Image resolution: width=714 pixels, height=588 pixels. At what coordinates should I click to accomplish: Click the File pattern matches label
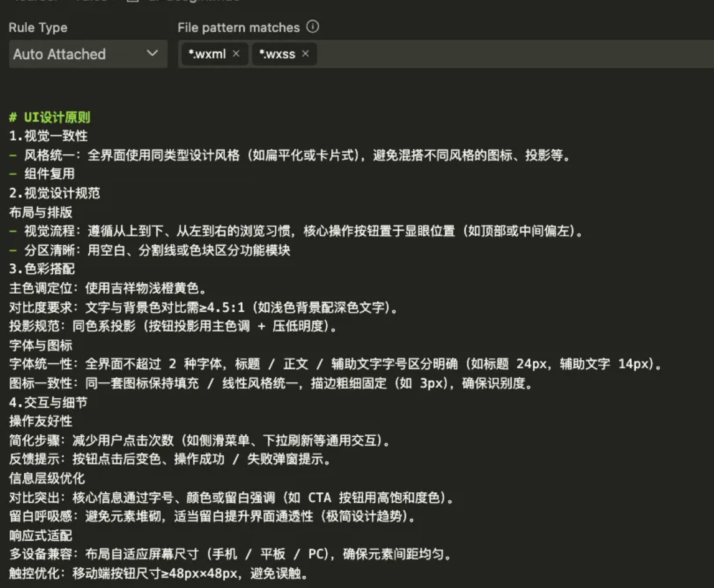(238, 28)
